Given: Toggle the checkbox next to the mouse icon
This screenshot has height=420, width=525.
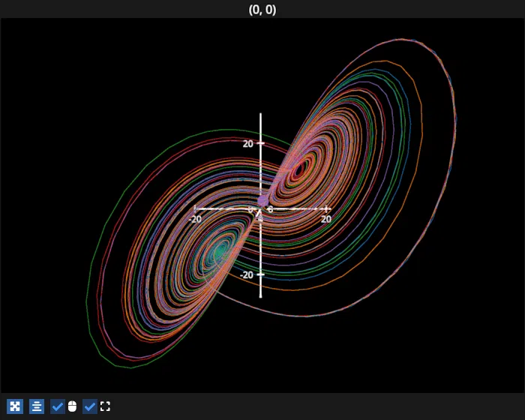Looking at the screenshot, I should pyautogui.click(x=58, y=406).
